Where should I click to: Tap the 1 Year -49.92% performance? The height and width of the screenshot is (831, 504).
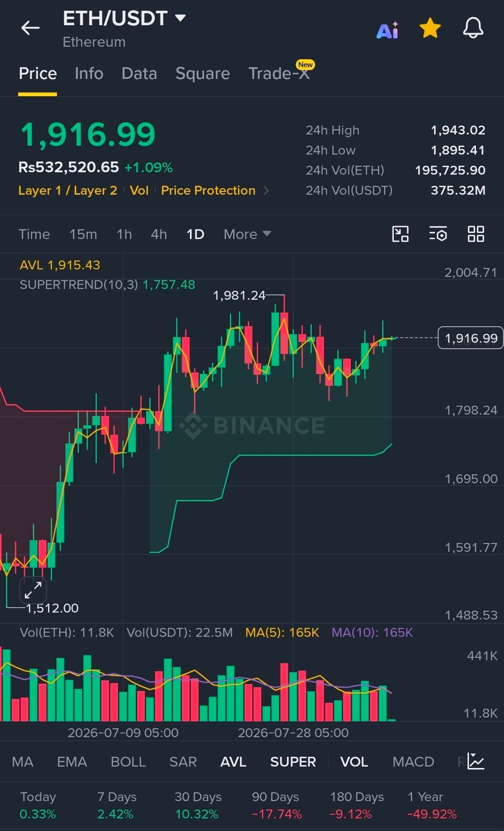pos(432,805)
